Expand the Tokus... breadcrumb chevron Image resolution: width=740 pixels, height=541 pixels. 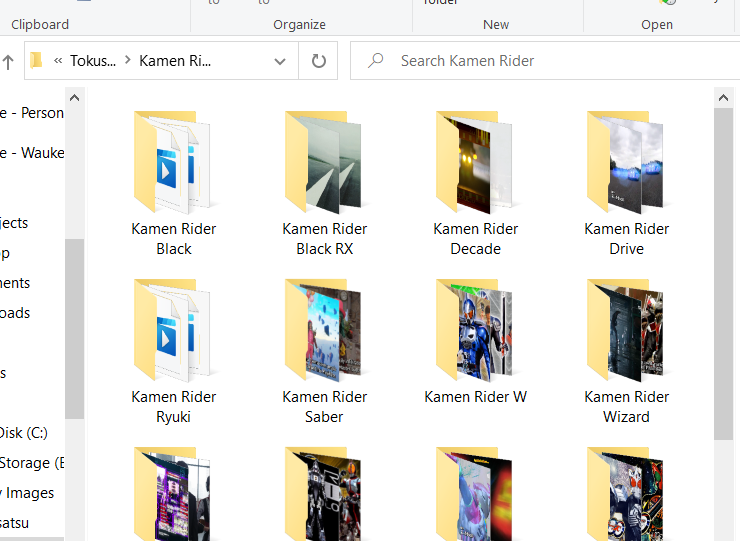coord(127,60)
